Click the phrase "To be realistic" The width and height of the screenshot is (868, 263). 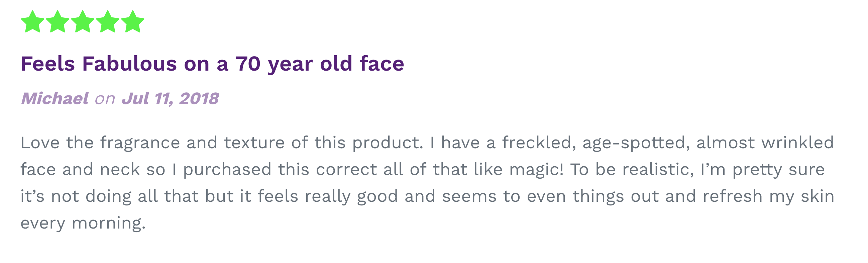[x=632, y=170]
